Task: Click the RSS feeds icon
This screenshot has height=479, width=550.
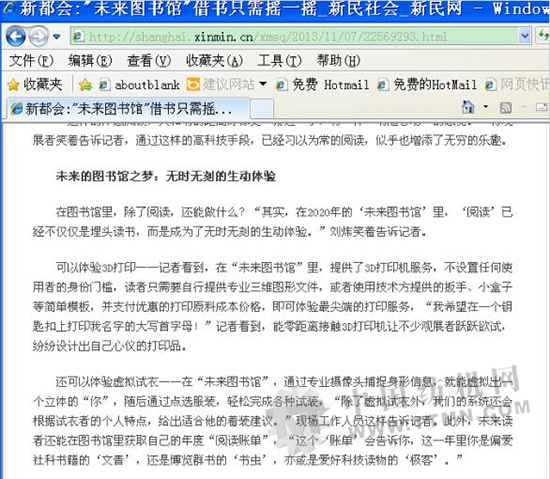Action: click(x=505, y=107)
